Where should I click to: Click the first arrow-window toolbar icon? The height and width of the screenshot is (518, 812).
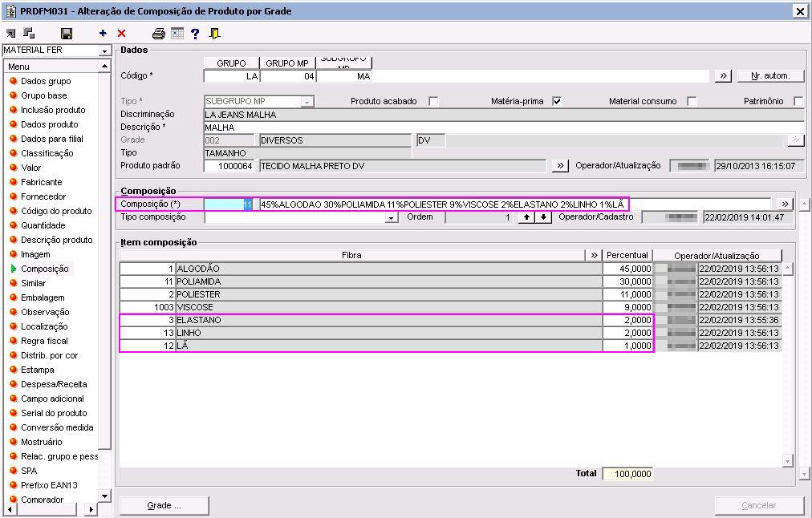click(x=11, y=34)
